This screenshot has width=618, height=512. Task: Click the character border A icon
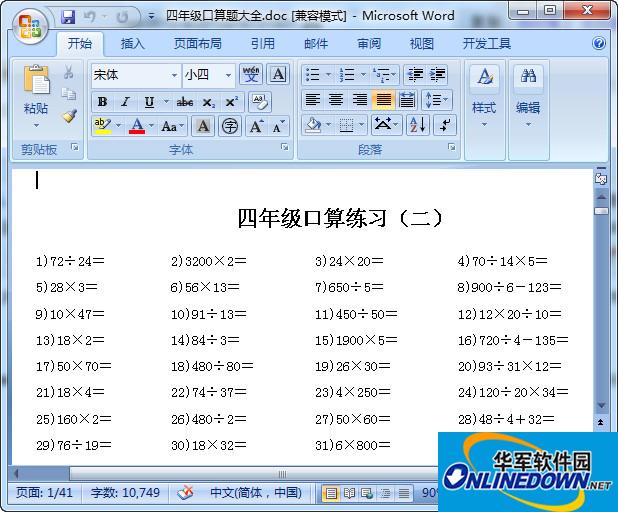click(278, 74)
